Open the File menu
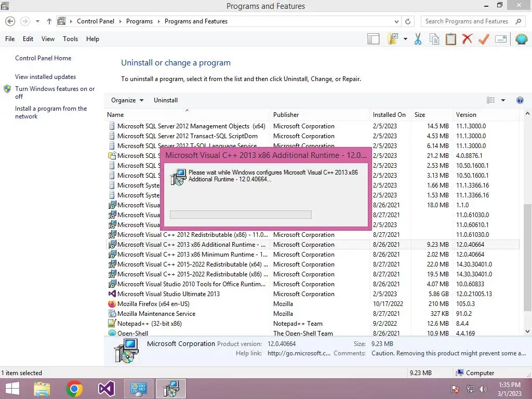532x399 pixels. pos(10,39)
